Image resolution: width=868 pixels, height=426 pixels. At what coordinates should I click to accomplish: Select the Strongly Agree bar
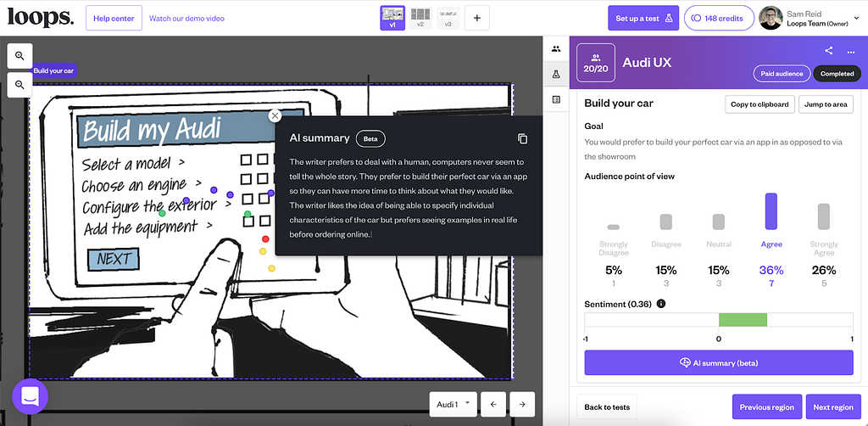(824, 216)
